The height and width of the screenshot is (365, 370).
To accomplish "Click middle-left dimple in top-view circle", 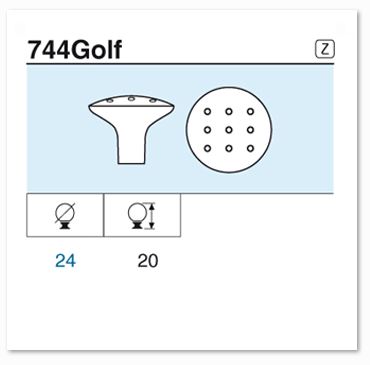I will (x=207, y=130).
